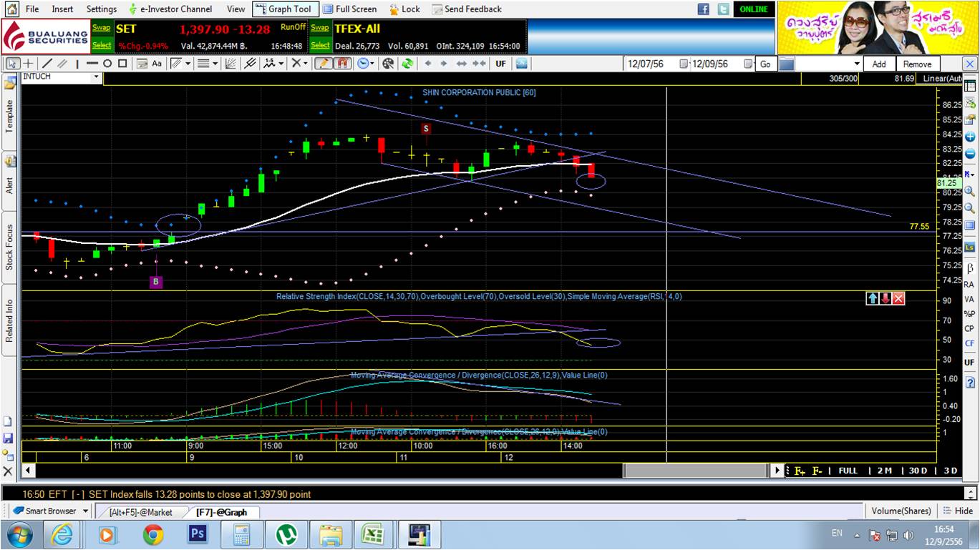Click the Go button

765,64
